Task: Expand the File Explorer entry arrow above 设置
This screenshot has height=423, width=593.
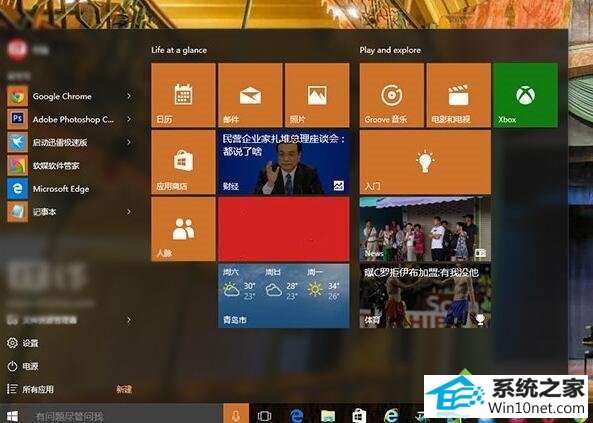Action: coord(129,320)
